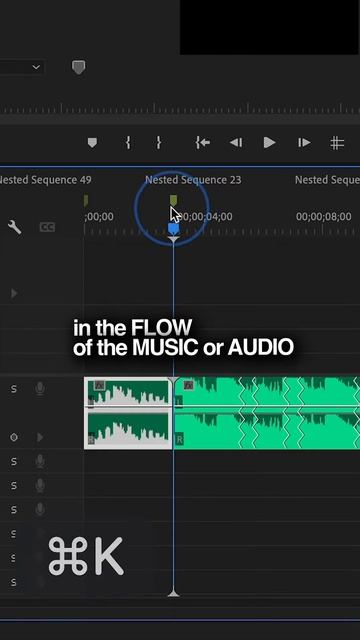Click the Go to In button
Viewport: 360px width, 640px height.
click(x=203, y=142)
